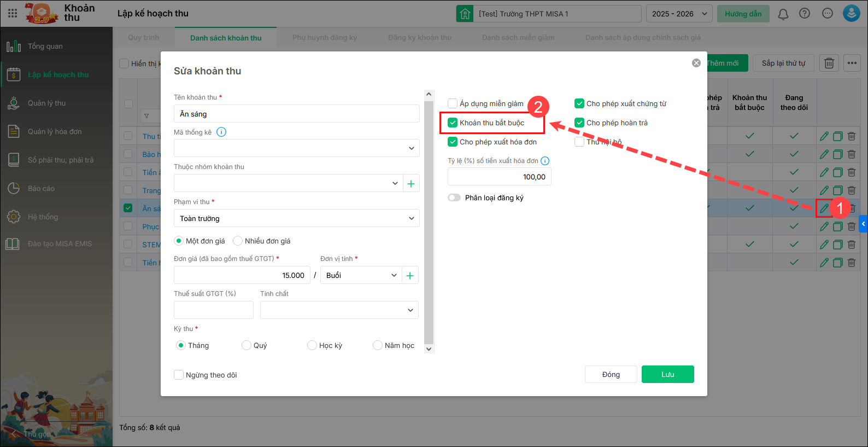Expand the Phạm vi thu dropdown
This screenshot has height=447, width=868.
(296, 218)
